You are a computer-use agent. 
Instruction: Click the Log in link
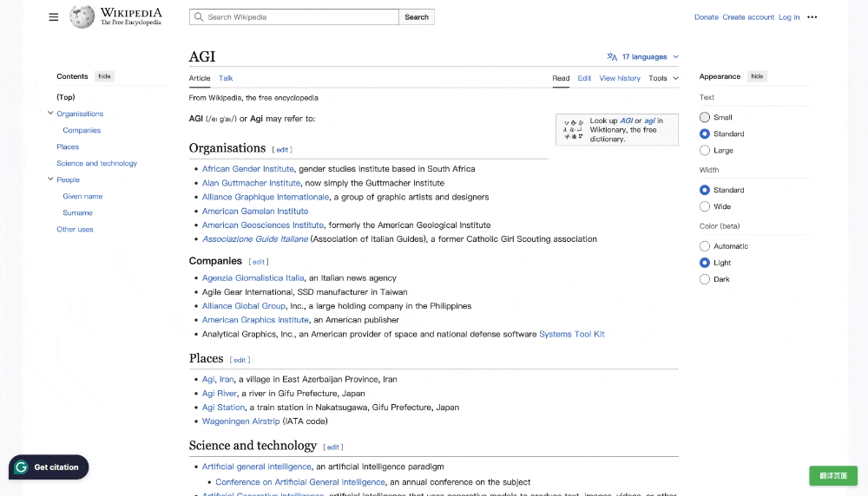pos(789,17)
